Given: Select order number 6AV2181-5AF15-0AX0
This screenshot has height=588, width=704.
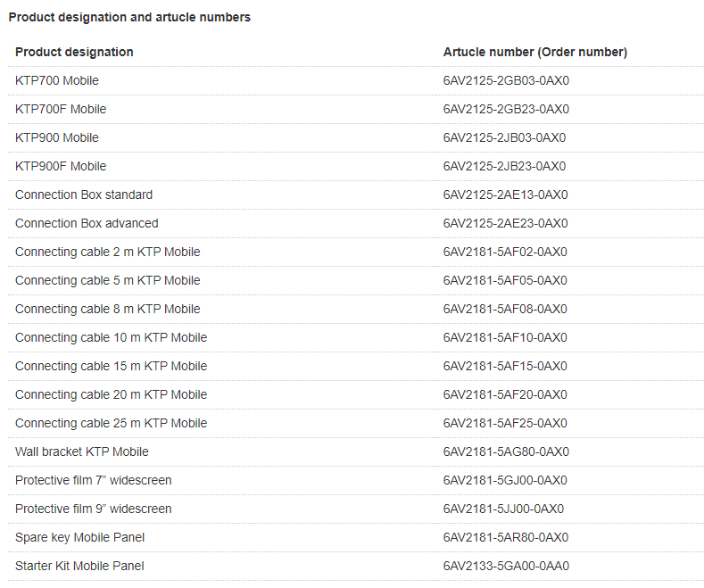Looking at the screenshot, I should [x=505, y=366].
